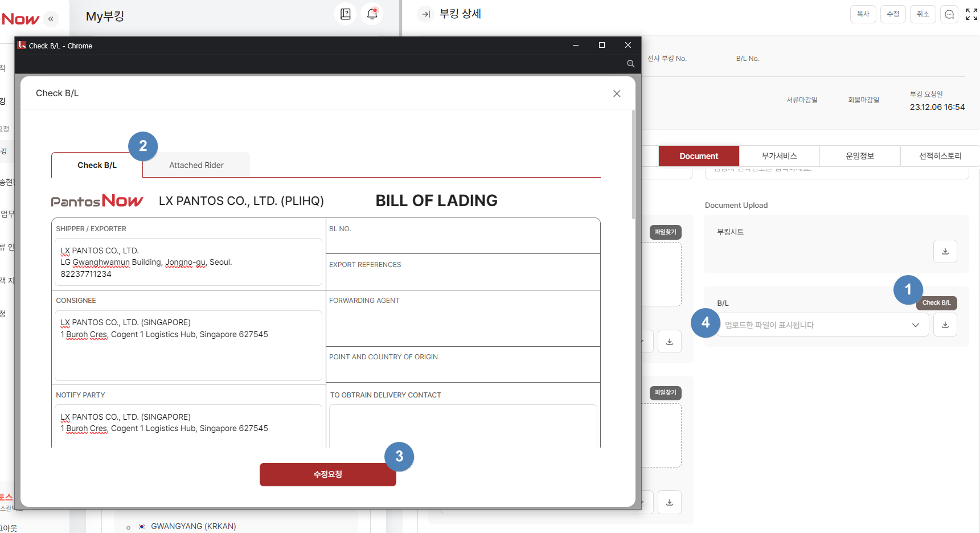Collapse the 부킹 상세 panel with the arrow icon
The image size is (980, 533).
tap(425, 14)
